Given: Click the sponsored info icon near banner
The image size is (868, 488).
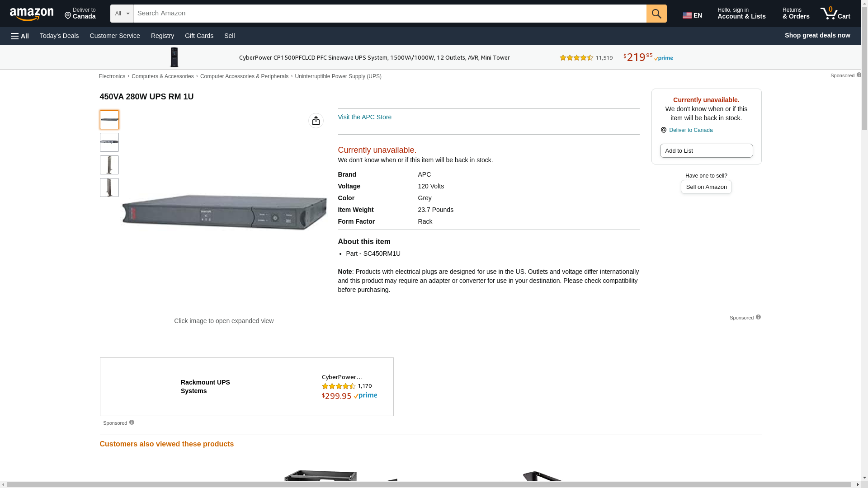Looking at the screenshot, I should pos(859,75).
